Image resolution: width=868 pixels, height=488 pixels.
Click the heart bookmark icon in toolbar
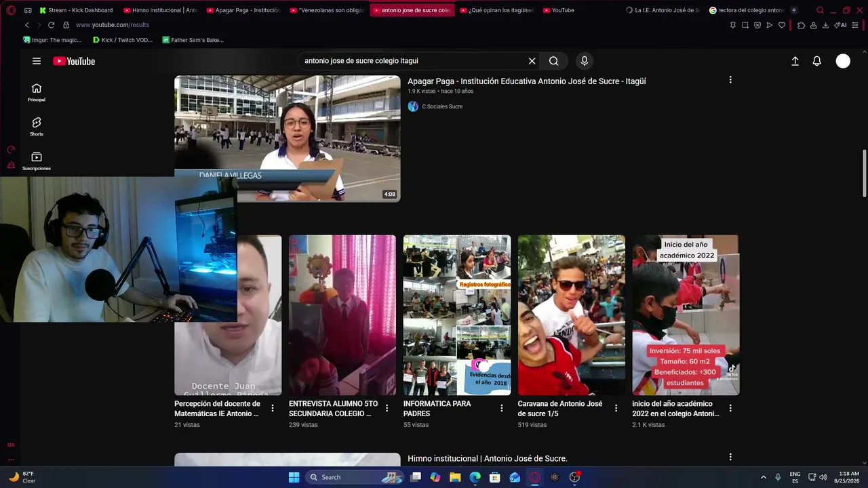point(781,25)
